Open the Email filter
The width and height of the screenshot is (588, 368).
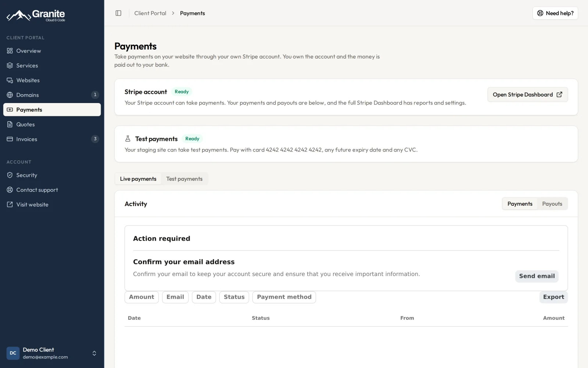click(x=175, y=297)
